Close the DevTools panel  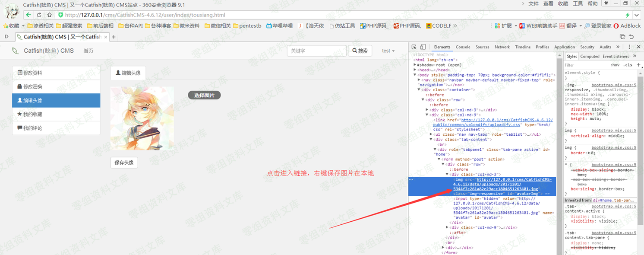pyautogui.click(x=638, y=47)
